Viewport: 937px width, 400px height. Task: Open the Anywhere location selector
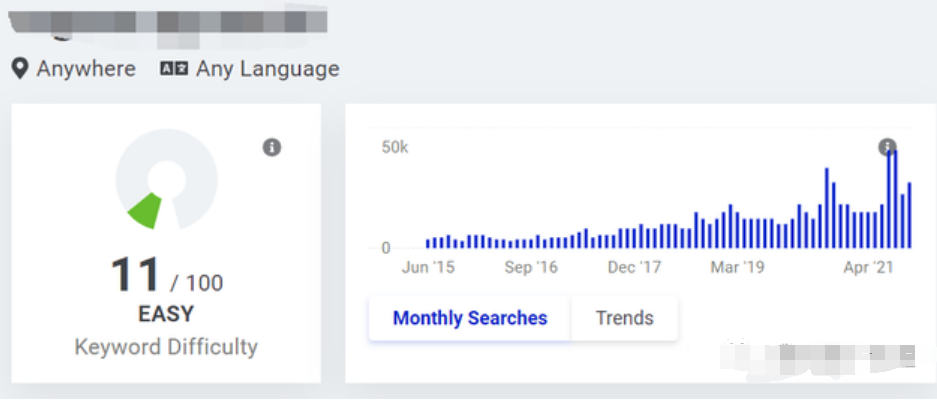74,69
